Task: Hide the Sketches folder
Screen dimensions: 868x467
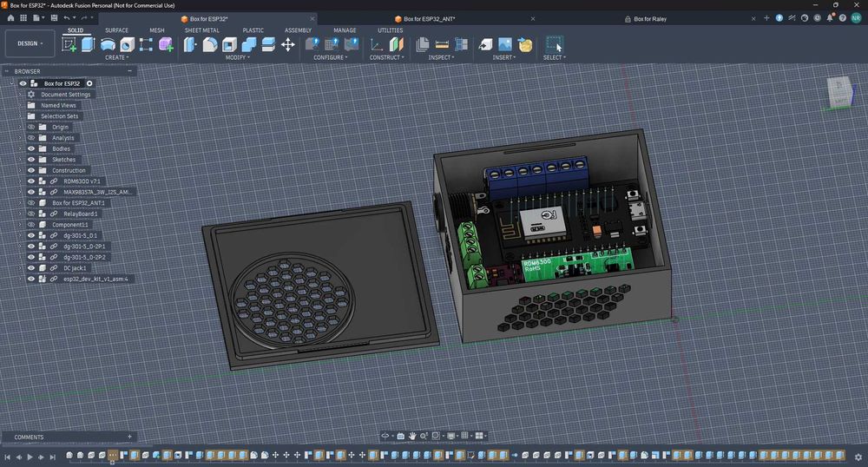Action: tap(31, 160)
